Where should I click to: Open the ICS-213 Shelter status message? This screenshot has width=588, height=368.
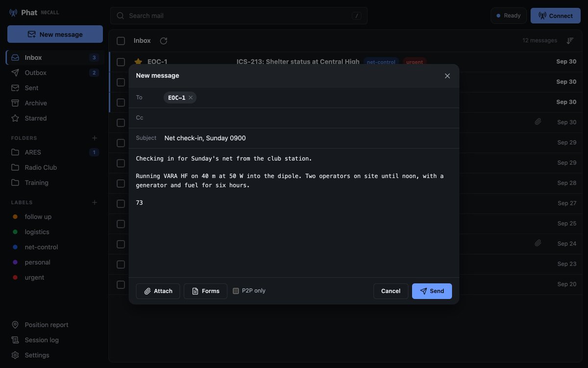298,61
